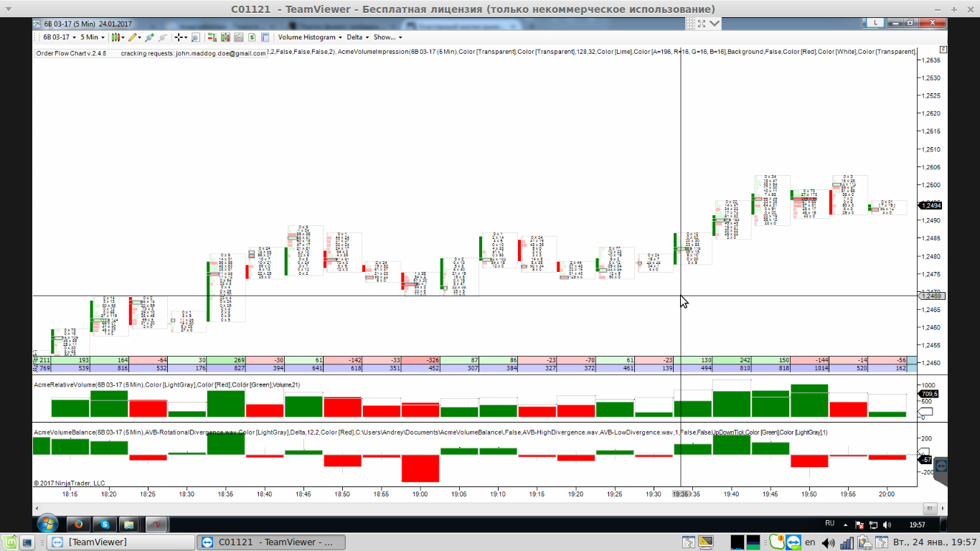Switch to the C01121 TeamViewer taskbar window
Screen dimensions: 980x551
tap(271, 542)
